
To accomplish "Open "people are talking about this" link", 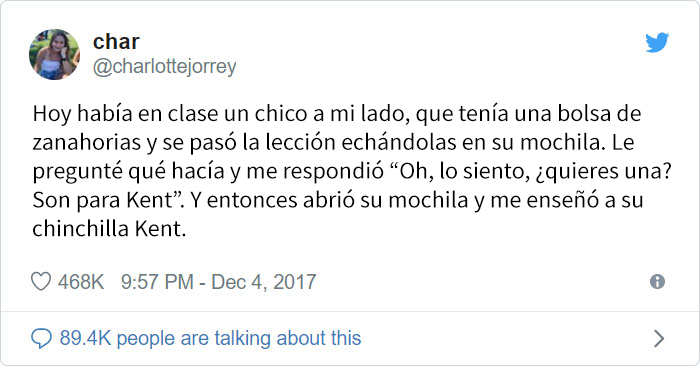I will (x=239, y=338).
